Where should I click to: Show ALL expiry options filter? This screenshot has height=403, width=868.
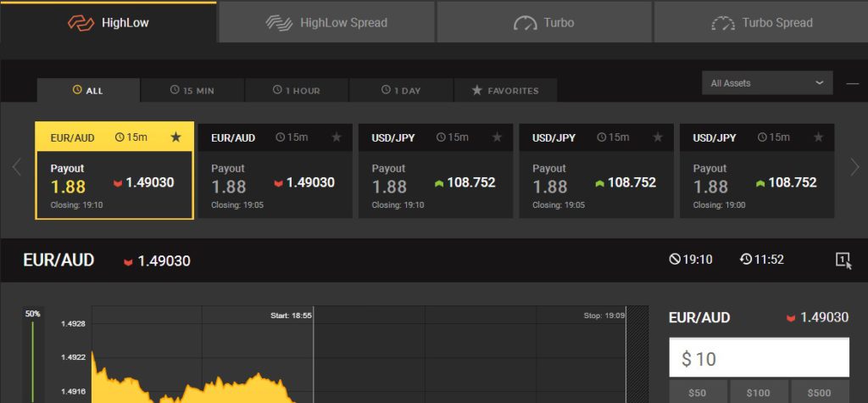pos(88,90)
